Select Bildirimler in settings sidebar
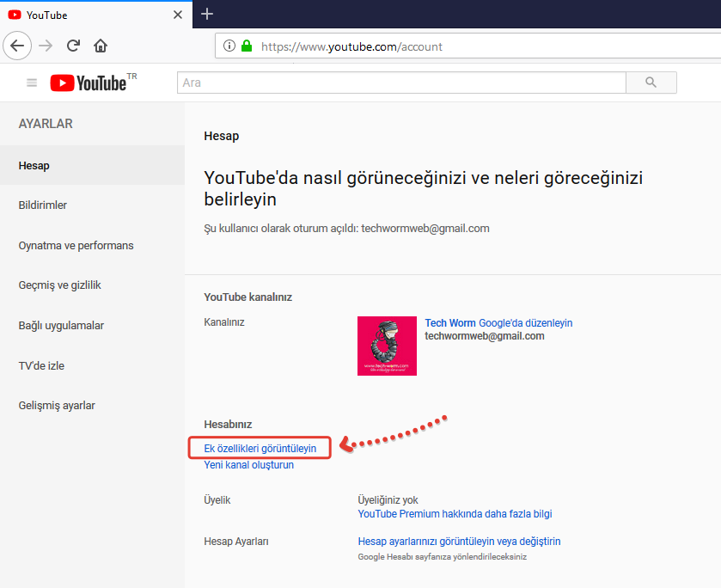 43,205
